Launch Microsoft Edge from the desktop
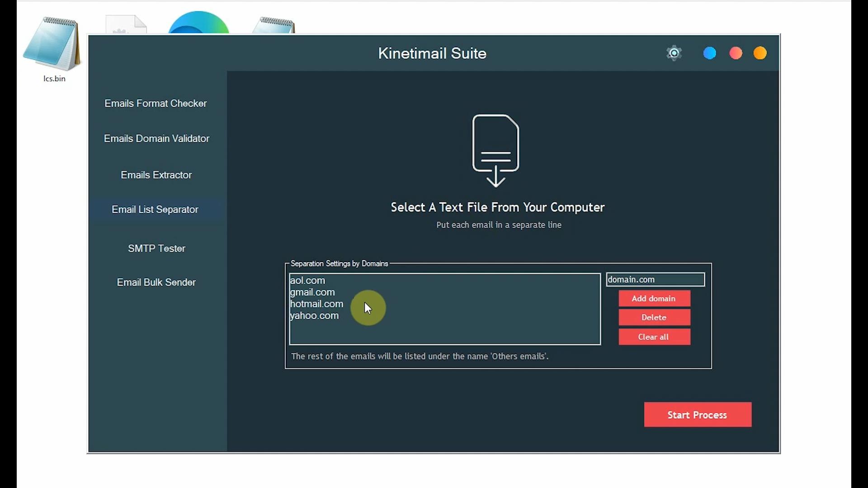 198,23
